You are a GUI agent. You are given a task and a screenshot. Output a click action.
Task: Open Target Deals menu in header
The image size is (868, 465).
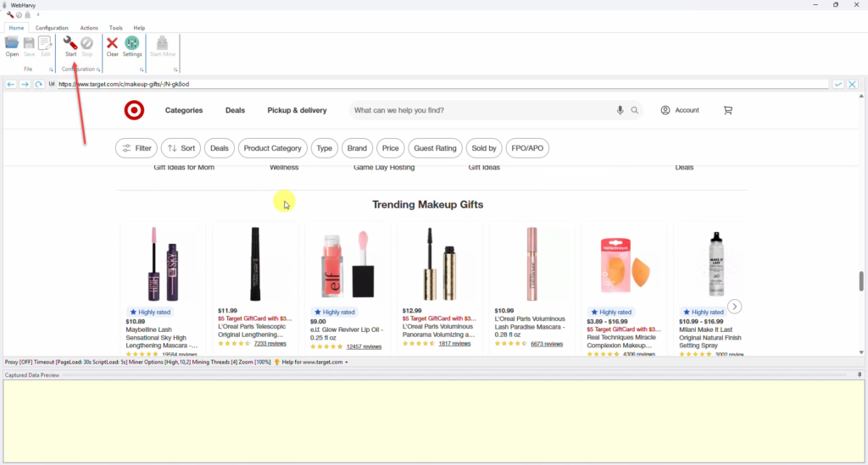tap(235, 110)
